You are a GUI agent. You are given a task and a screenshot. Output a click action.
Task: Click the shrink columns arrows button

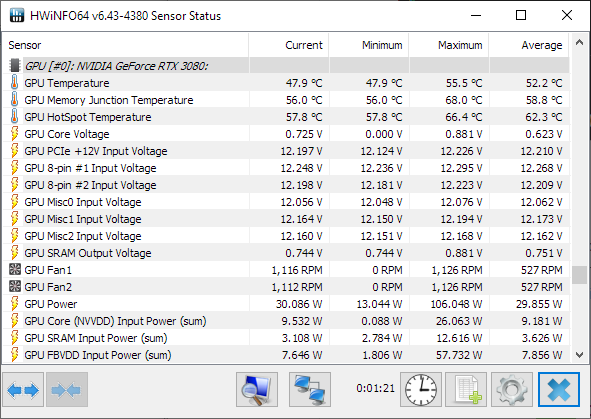click(67, 390)
